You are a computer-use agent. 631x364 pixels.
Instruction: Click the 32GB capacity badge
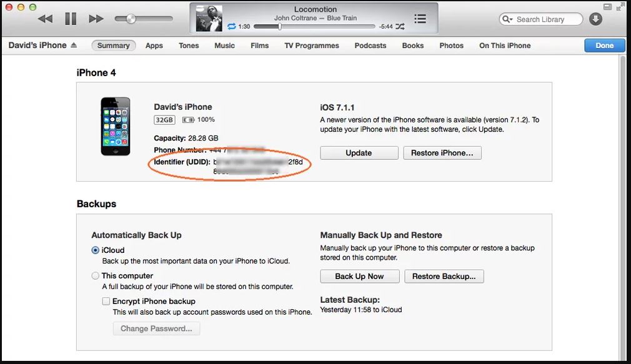164,120
